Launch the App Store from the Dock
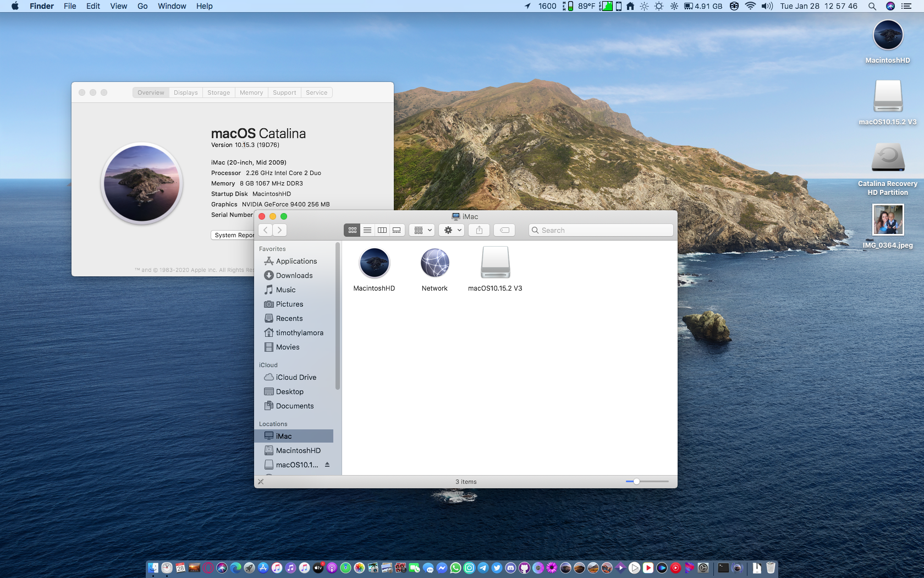Viewport: 924px width, 578px height. pos(263,568)
